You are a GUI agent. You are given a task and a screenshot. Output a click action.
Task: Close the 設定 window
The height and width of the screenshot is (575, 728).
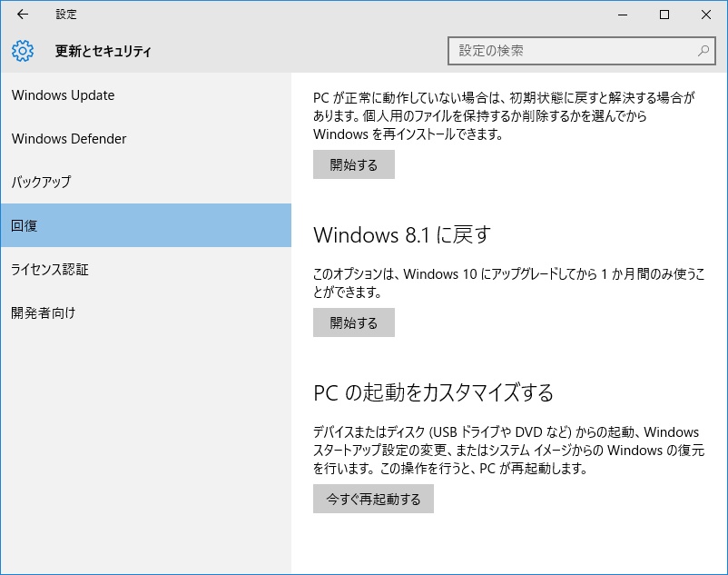[x=706, y=15]
